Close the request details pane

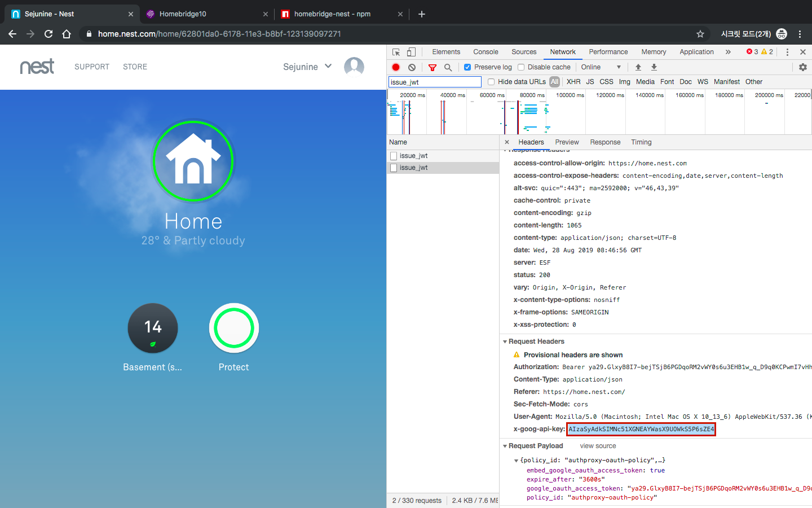coord(507,142)
